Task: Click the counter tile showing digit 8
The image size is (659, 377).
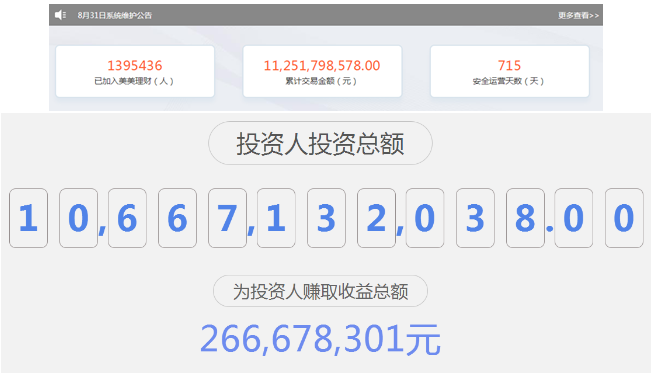Action: click(525, 218)
